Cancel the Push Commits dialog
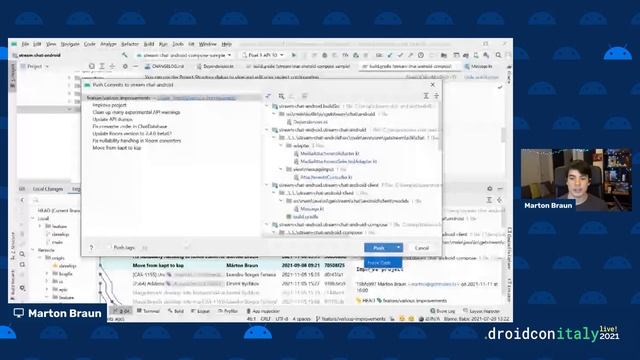This screenshot has height=360, width=640. (422, 248)
